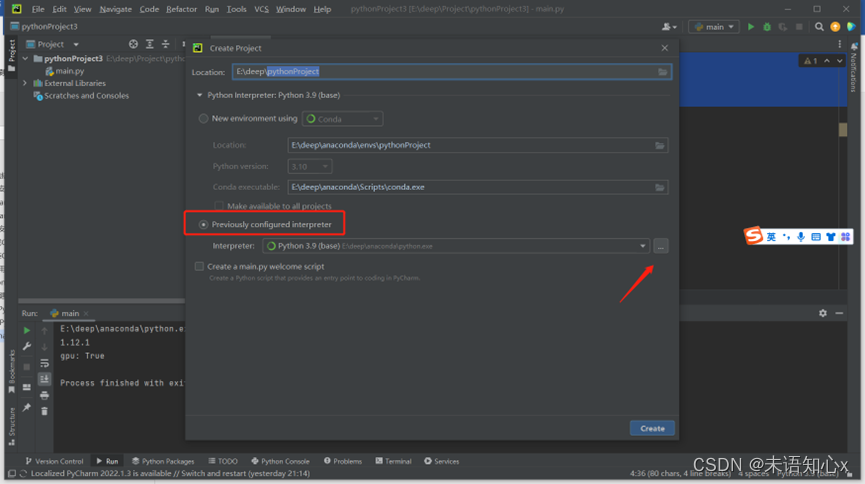Browse for the project Location folder
865x484 pixels.
pos(663,72)
